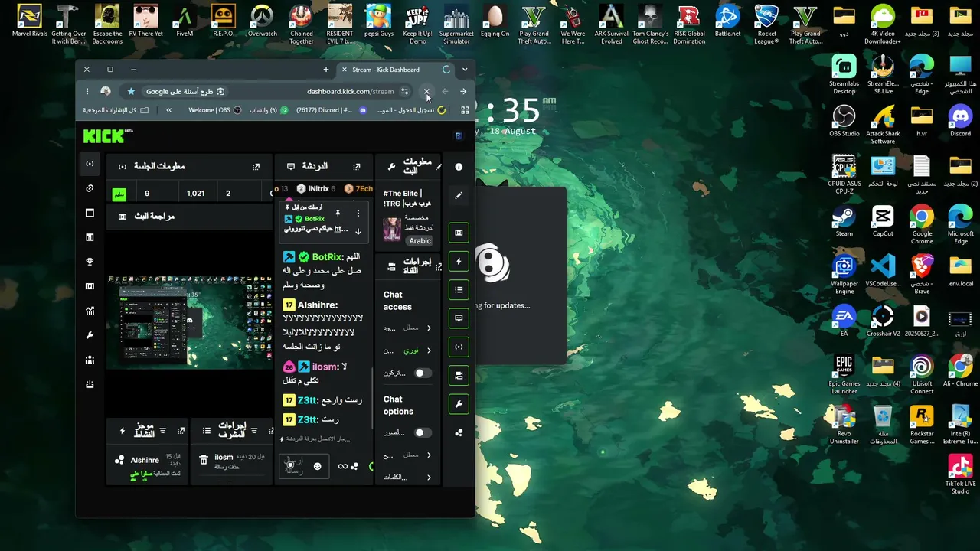The width and height of the screenshot is (980, 551).
Task: Select the wrench icon in right sidebar
Action: pos(459,404)
